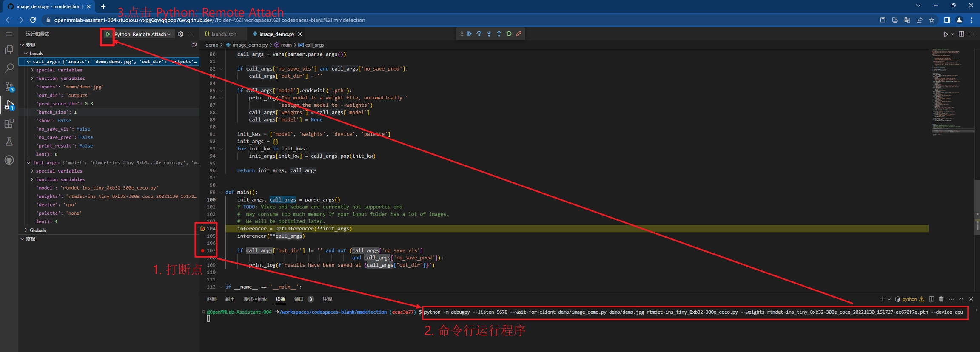Screen dimensions: 980x352
Task: Click the main breadcrumb link
Action: [286, 45]
